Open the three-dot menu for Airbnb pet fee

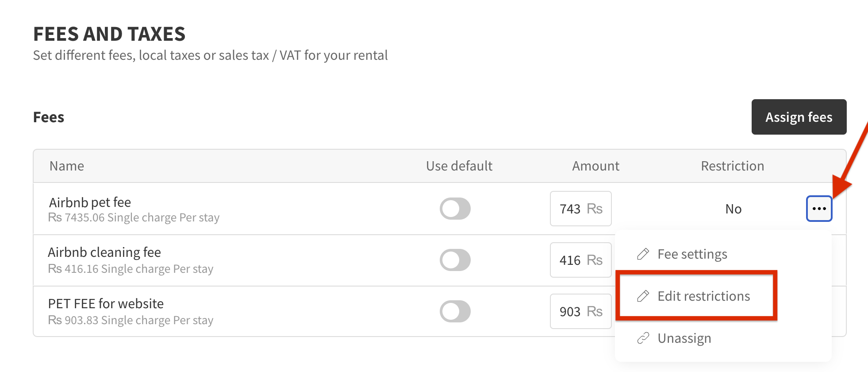819,209
